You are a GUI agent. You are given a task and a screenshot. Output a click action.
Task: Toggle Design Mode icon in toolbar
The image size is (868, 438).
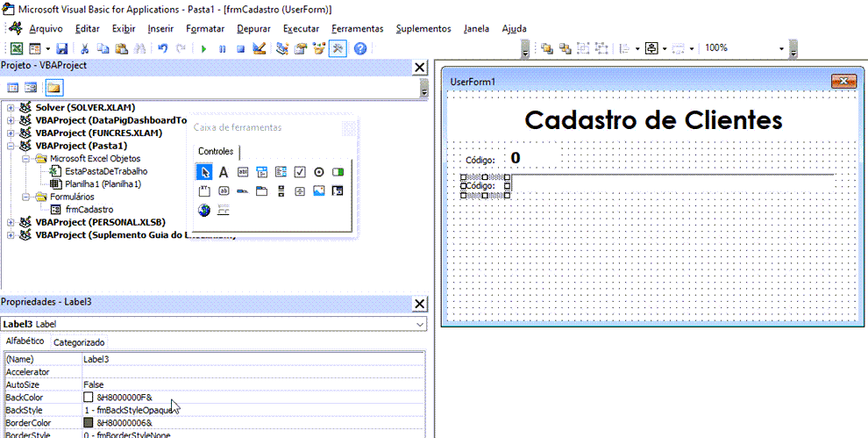click(259, 49)
